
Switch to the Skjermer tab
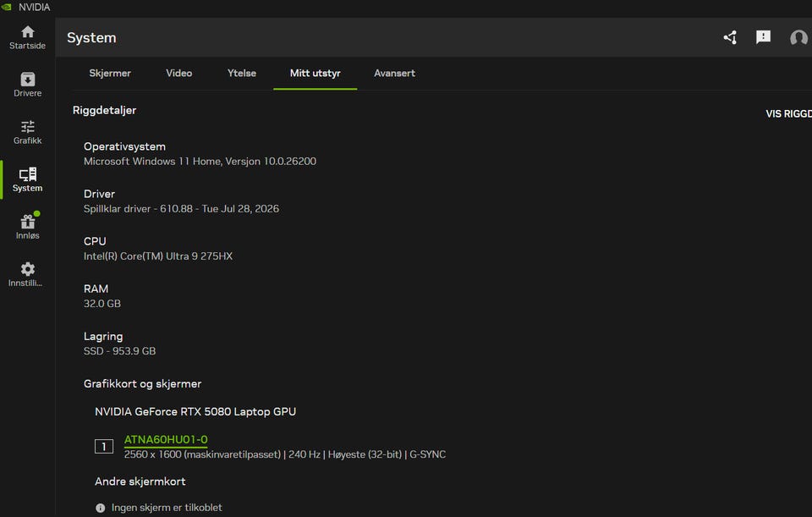[x=110, y=73]
